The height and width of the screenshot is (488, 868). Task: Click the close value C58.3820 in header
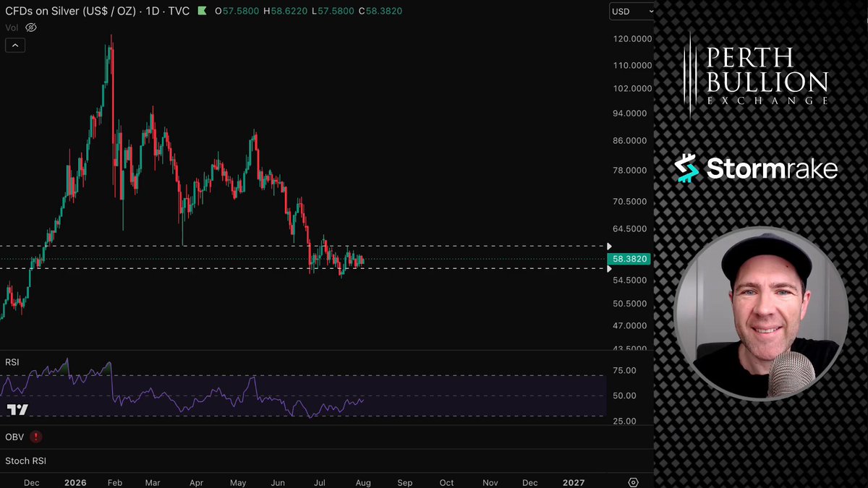coord(381,11)
